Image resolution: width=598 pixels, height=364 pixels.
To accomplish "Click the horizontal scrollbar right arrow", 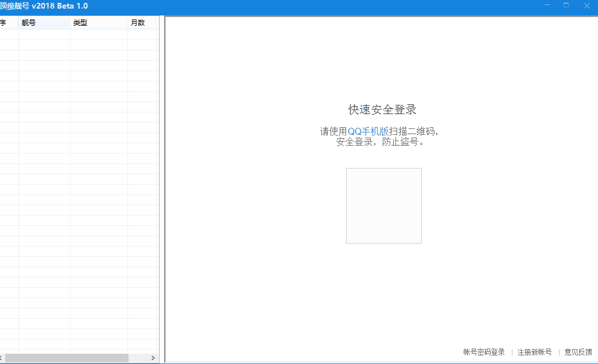I will tap(153, 358).
